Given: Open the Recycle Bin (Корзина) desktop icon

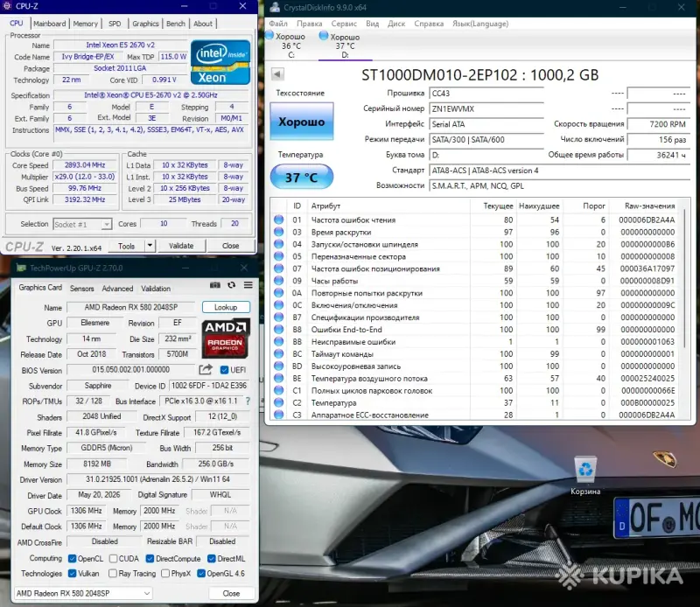Looking at the screenshot, I should click(x=585, y=475).
